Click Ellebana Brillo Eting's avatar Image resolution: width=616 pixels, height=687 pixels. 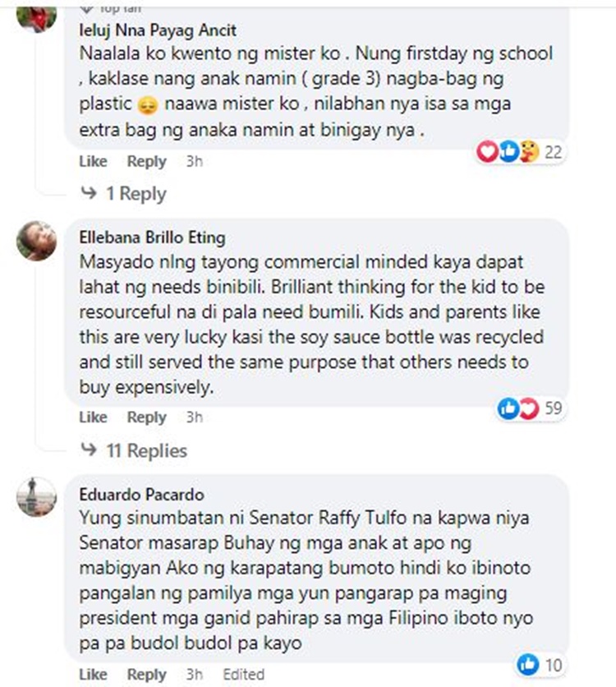point(37,241)
